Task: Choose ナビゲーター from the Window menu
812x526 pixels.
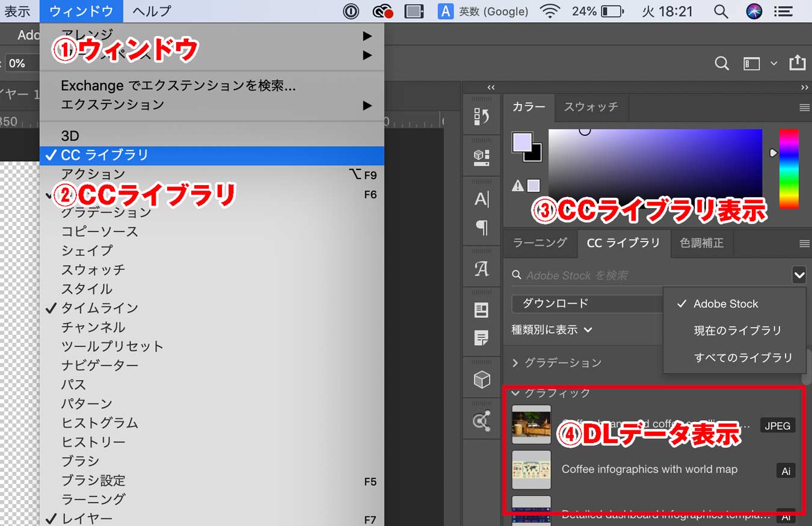Action: [212, 365]
